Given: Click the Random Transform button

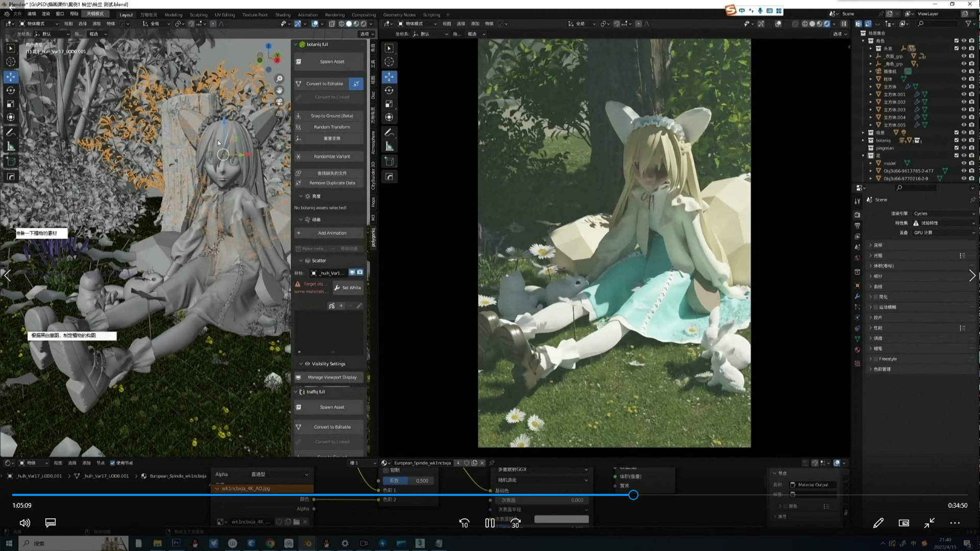Looking at the screenshot, I should (x=329, y=127).
